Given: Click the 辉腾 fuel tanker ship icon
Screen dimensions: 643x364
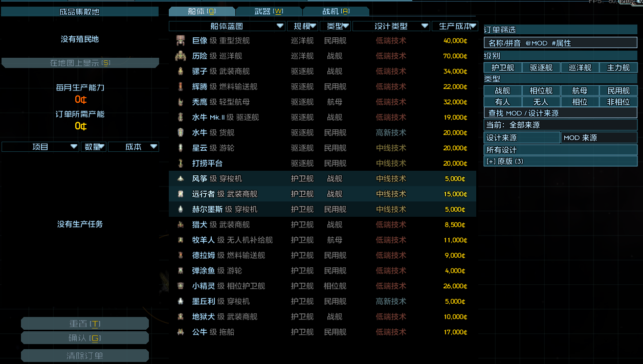Looking at the screenshot, I should click(180, 86).
